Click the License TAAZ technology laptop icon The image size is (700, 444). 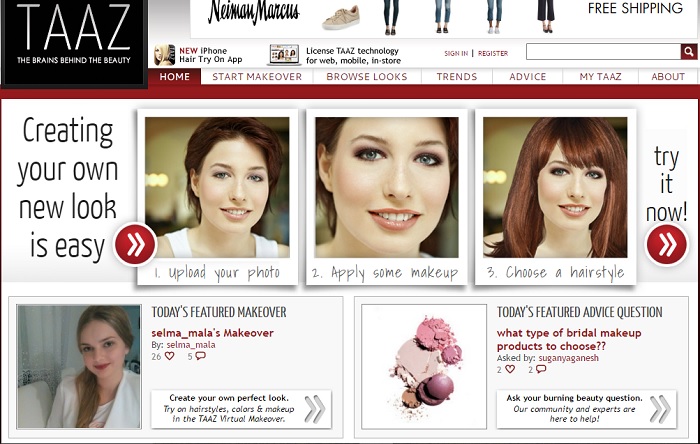(x=285, y=55)
